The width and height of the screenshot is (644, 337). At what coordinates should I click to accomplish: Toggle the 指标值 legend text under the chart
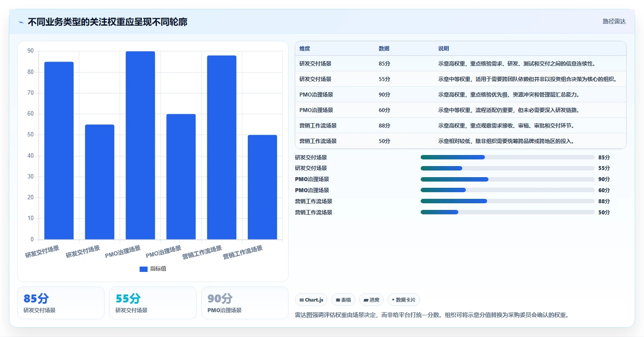point(158,269)
